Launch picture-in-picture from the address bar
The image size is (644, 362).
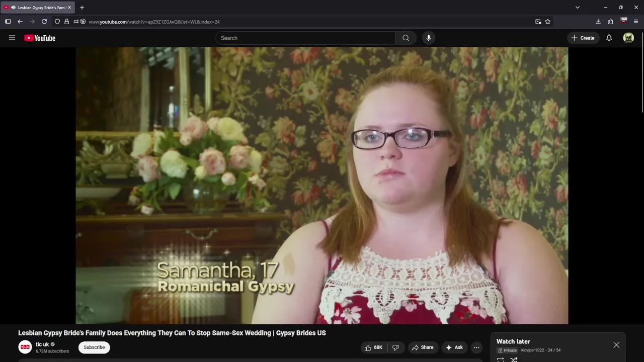(538, 22)
